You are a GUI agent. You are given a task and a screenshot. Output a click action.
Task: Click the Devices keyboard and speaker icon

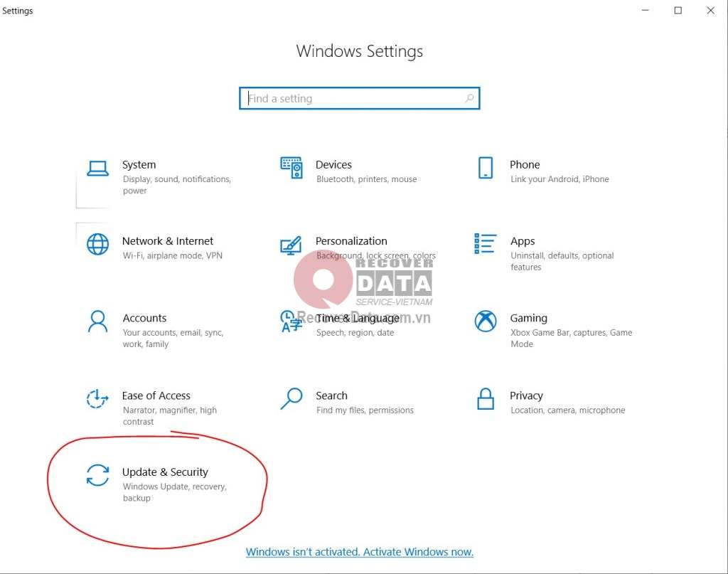pyautogui.click(x=291, y=168)
